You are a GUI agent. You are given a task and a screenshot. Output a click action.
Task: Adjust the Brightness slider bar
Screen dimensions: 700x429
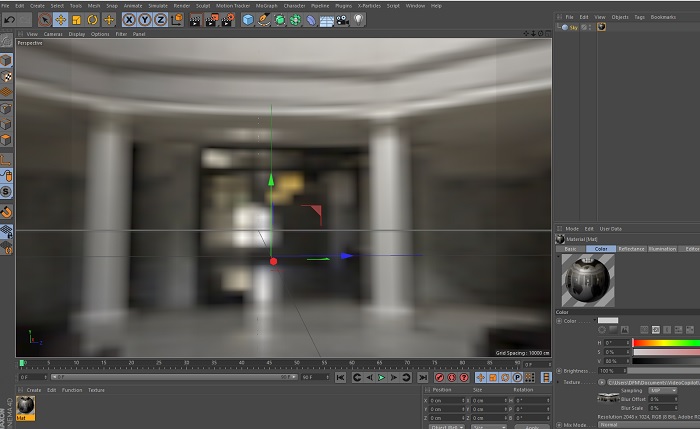(664, 371)
